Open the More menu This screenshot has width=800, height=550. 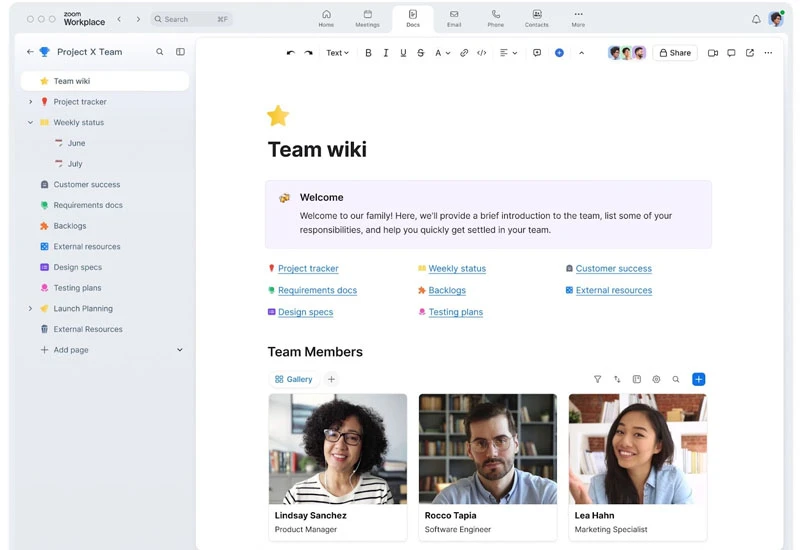[578, 18]
